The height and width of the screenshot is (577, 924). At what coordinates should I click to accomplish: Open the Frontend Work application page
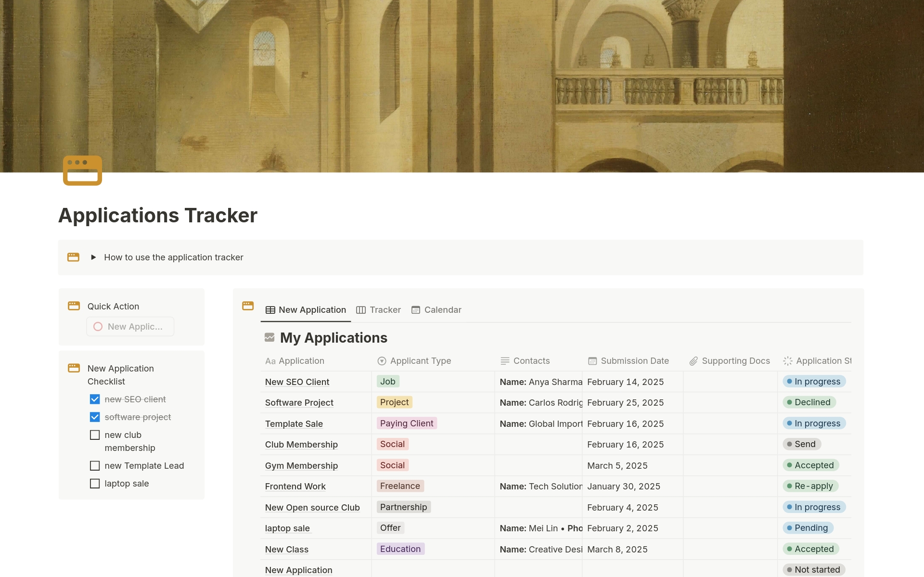click(295, 487)
